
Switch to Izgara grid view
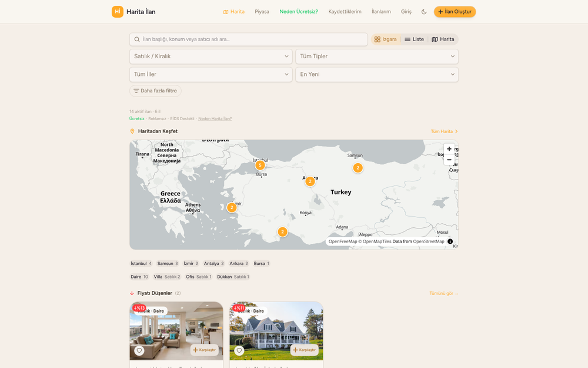pyautogui.click(x=386, y=39)
